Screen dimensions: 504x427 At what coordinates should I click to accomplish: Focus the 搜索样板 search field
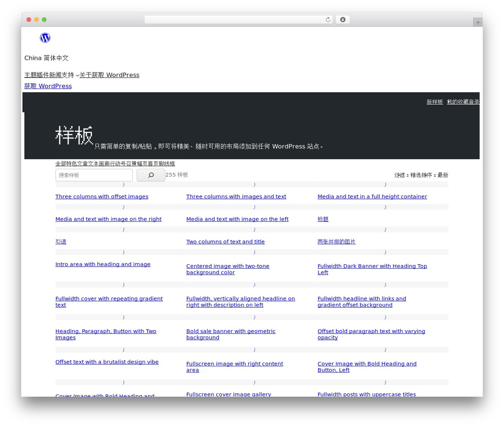click(94, 175)
